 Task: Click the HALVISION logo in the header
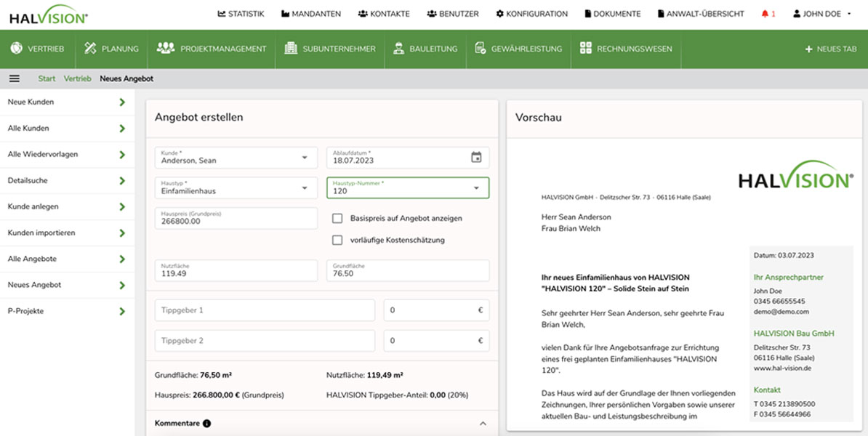48,15
